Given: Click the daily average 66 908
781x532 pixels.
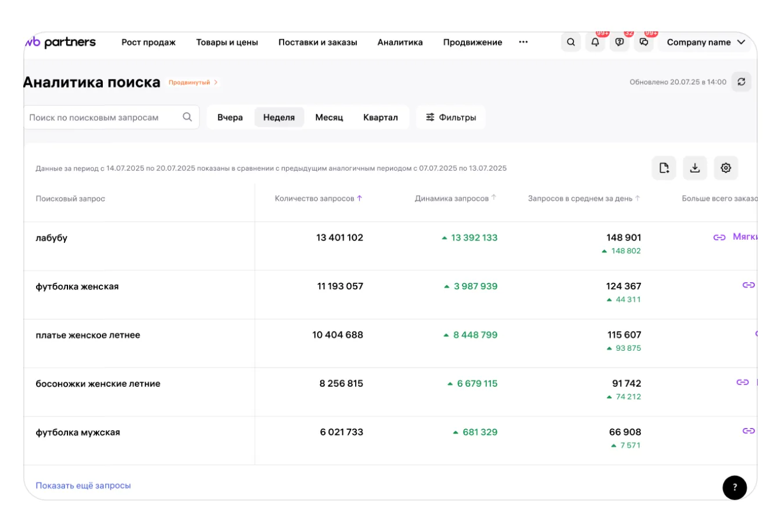Looking at the screenshot, I should 625,432.
